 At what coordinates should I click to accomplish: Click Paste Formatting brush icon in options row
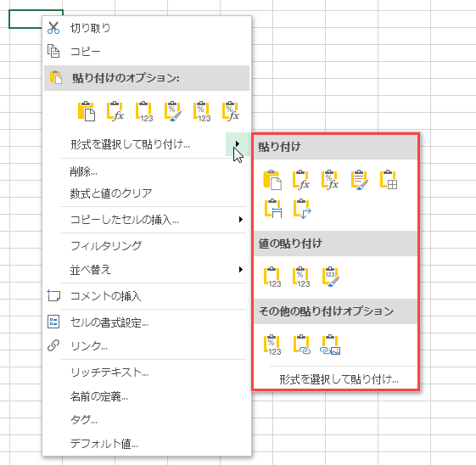coord(173,111)
